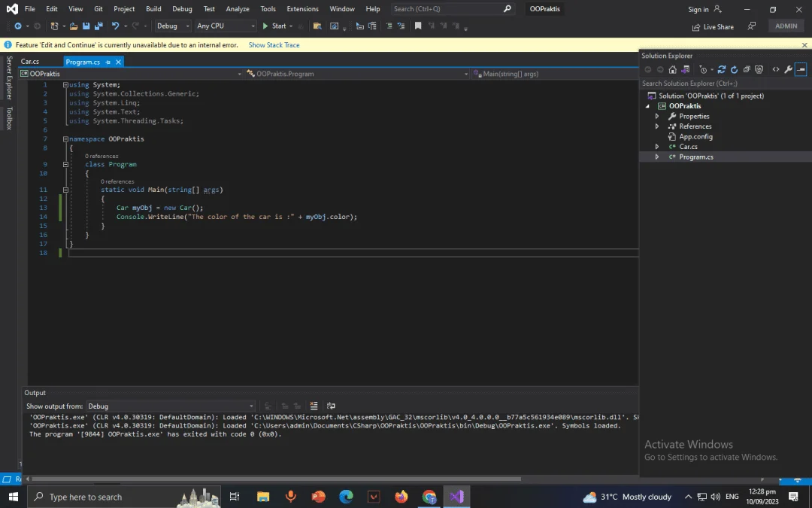
Task: Sync with Active Document icon
Action: pos(721,69)
